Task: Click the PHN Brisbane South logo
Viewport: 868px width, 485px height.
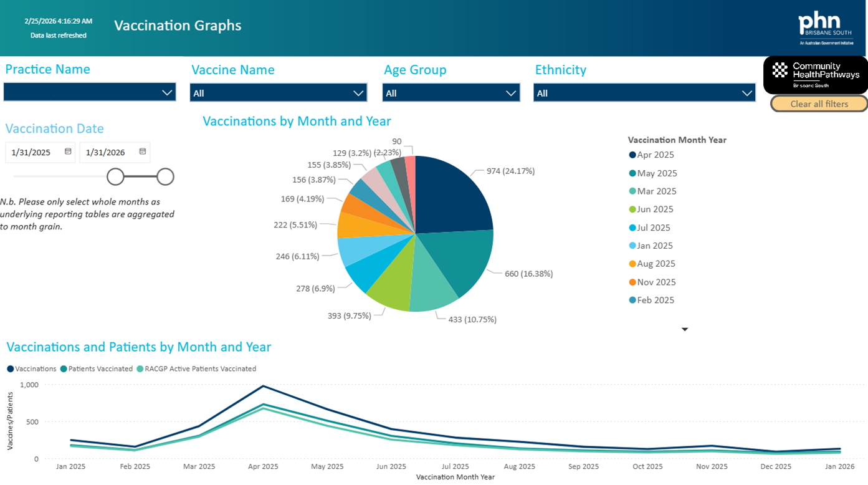Action: click(x=824, y=29)
